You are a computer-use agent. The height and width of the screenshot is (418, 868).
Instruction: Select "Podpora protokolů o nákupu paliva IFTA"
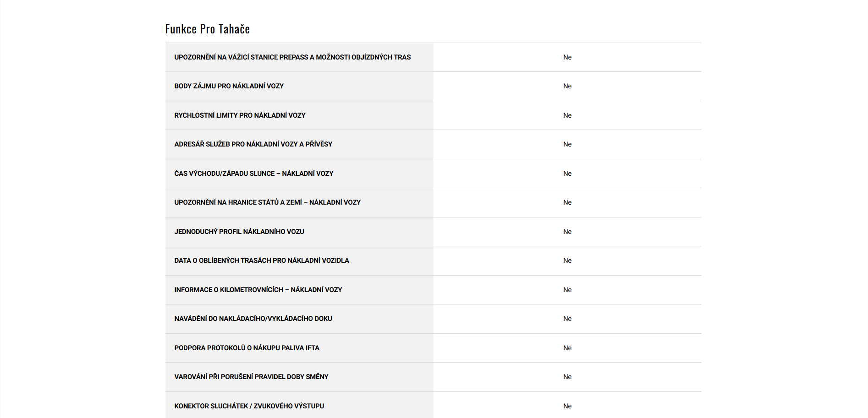click(247, 348)
